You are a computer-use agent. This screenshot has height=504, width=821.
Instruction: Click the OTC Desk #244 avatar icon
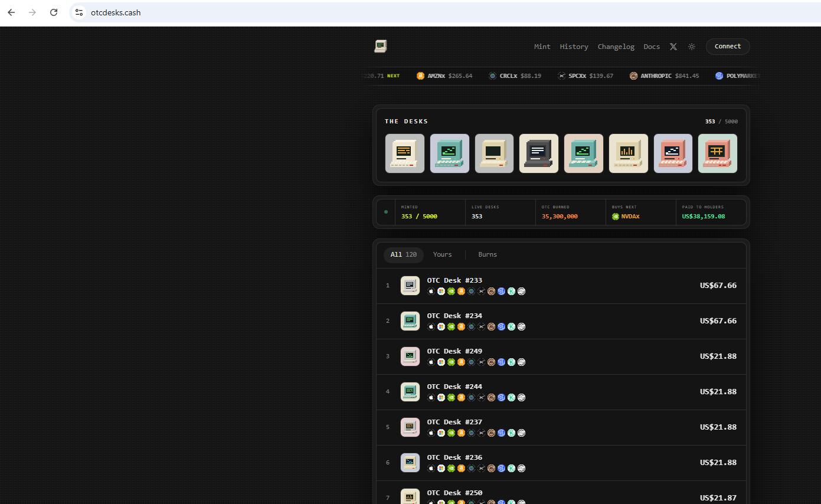click(410, 392)
